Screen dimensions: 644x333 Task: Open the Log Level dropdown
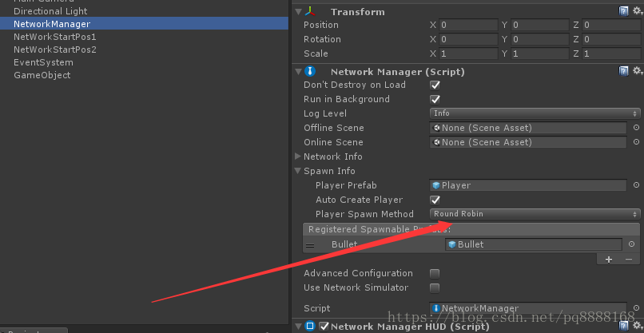point(535,113)
